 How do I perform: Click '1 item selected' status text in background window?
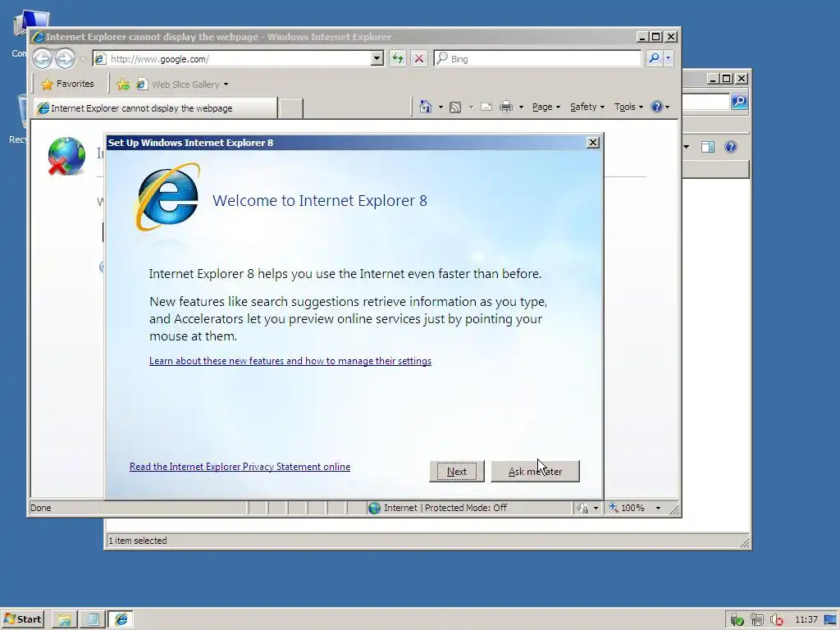pyautogui.click(x=138, y=541)
